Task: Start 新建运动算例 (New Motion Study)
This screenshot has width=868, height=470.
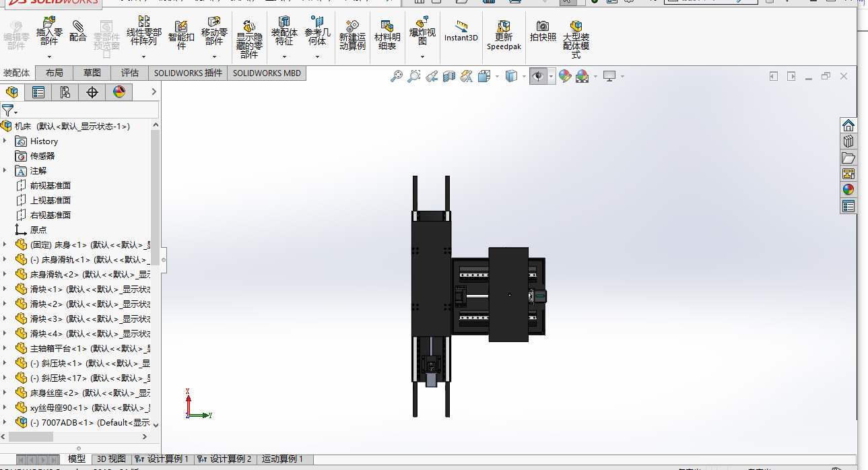Action: point(352,35)
